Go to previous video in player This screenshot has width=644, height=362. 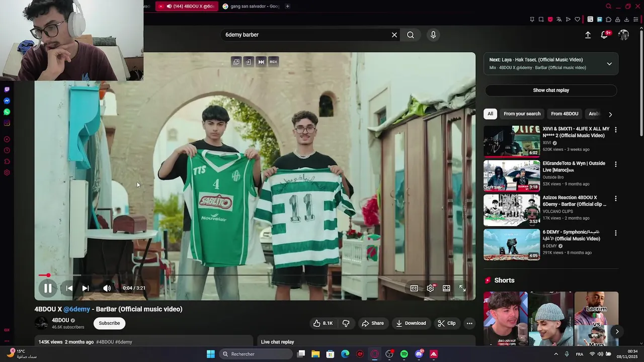coord(69,288)
